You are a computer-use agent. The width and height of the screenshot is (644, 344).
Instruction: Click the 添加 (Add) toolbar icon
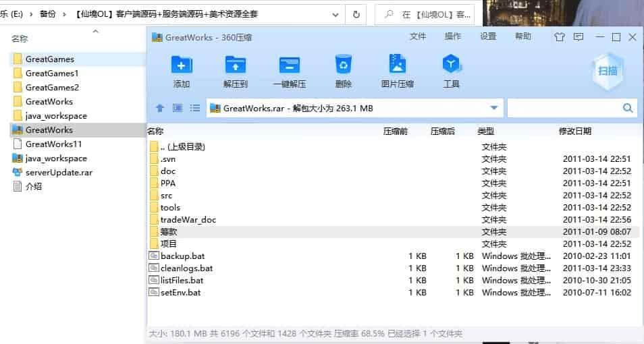click(182, 65)
